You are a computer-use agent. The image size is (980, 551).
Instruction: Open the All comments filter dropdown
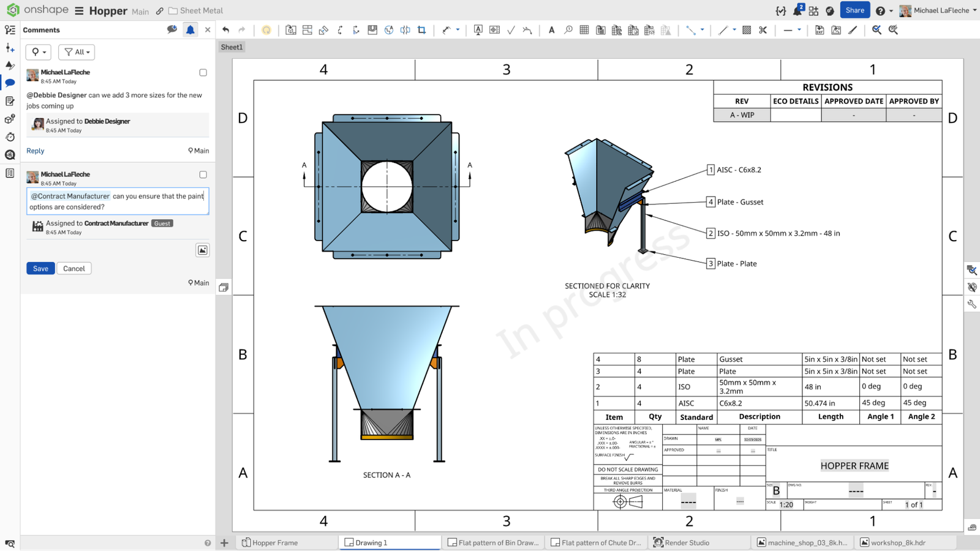click(76, 52)
